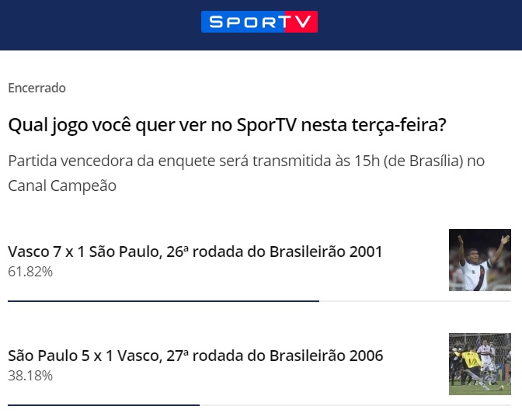
Task: Click the poll question heading
Action: 232,125
